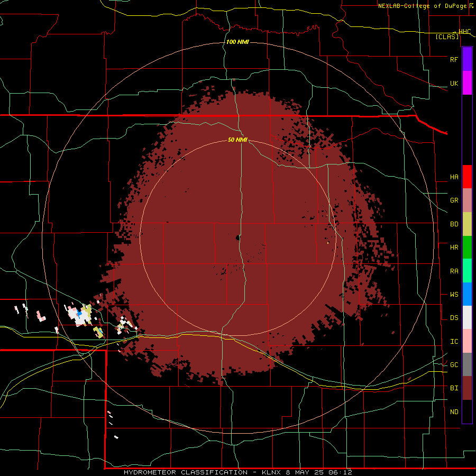Click the [CLAS] units label
Image resolution: width=476 pixels, height=476 pixels.
coord(447,37)
